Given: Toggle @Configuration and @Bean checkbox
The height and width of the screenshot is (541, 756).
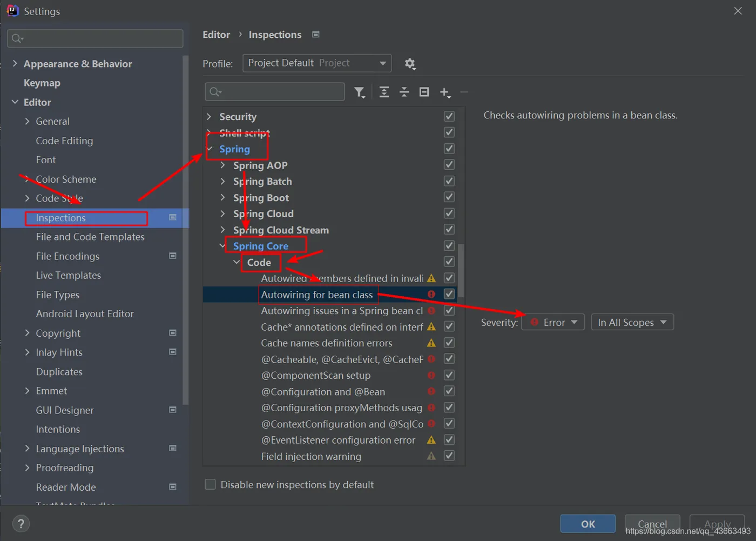Looking at the screenshot, I should point(449,391).
